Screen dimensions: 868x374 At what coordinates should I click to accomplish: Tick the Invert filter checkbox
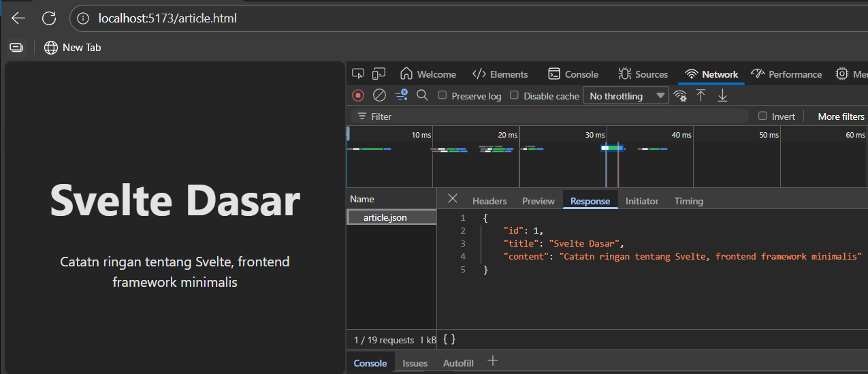[x=762, y=116]
